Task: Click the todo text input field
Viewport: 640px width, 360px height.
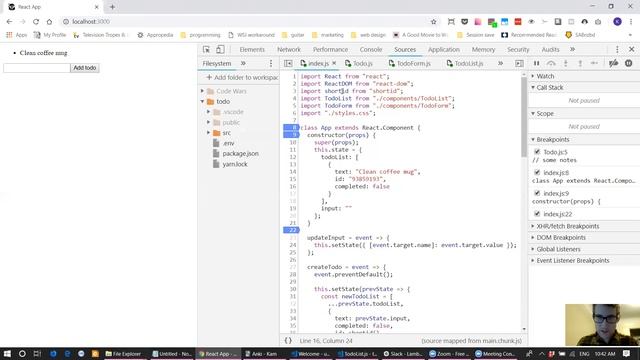Action: (37, 68)
